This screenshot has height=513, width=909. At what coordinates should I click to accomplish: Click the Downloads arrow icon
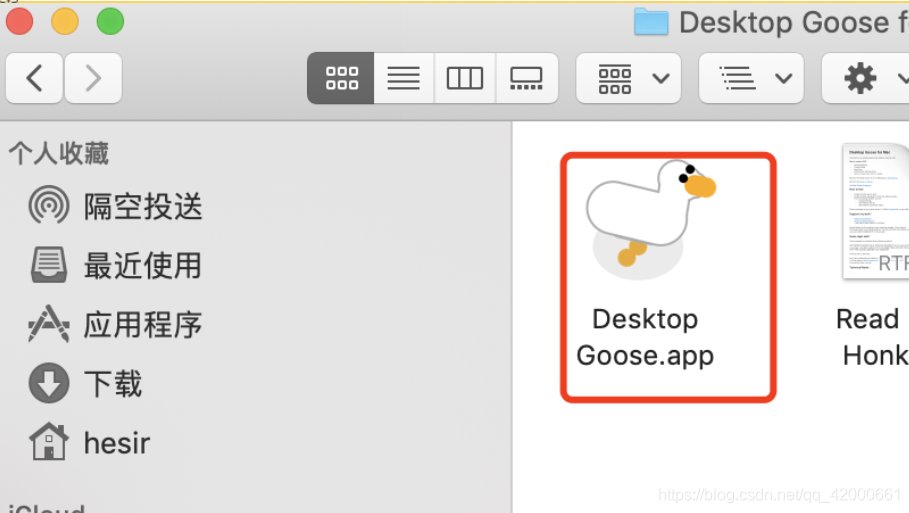point(49,383)
